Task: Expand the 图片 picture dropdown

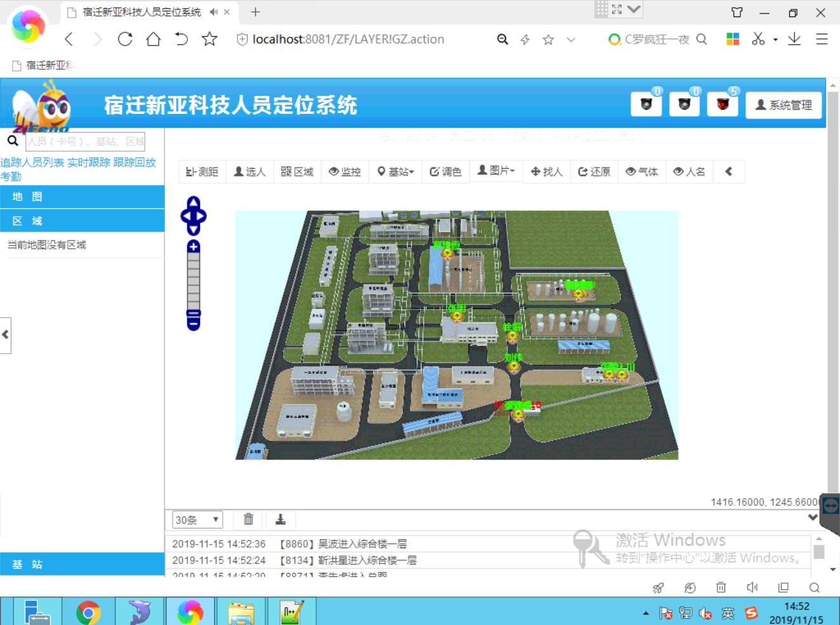Action: click(x=496, y=171)
